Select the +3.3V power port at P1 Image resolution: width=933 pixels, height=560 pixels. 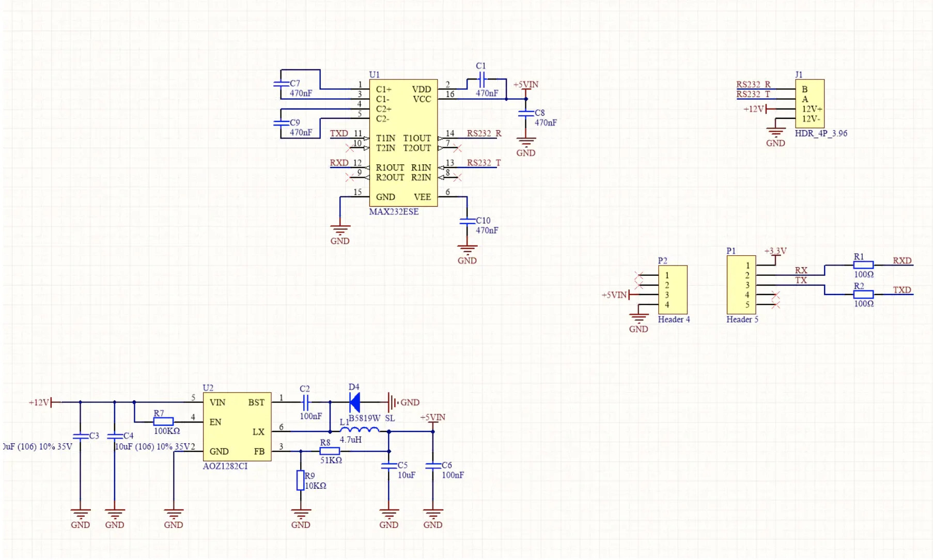click(x=775, y=252)
